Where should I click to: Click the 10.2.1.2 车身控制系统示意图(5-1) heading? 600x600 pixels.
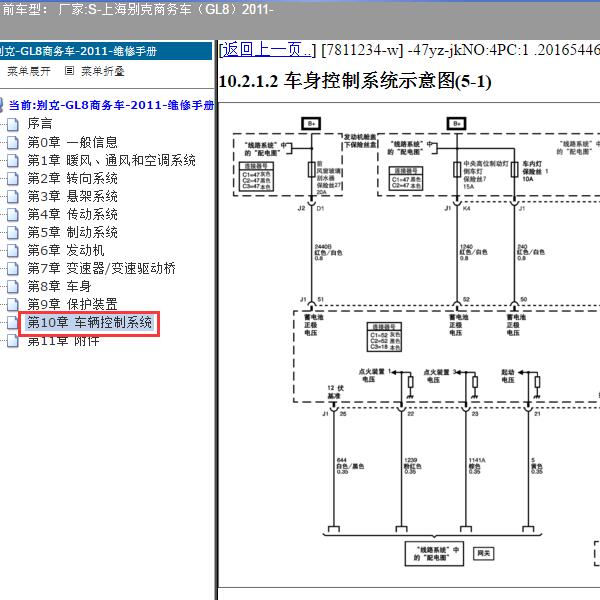[355, 81]
